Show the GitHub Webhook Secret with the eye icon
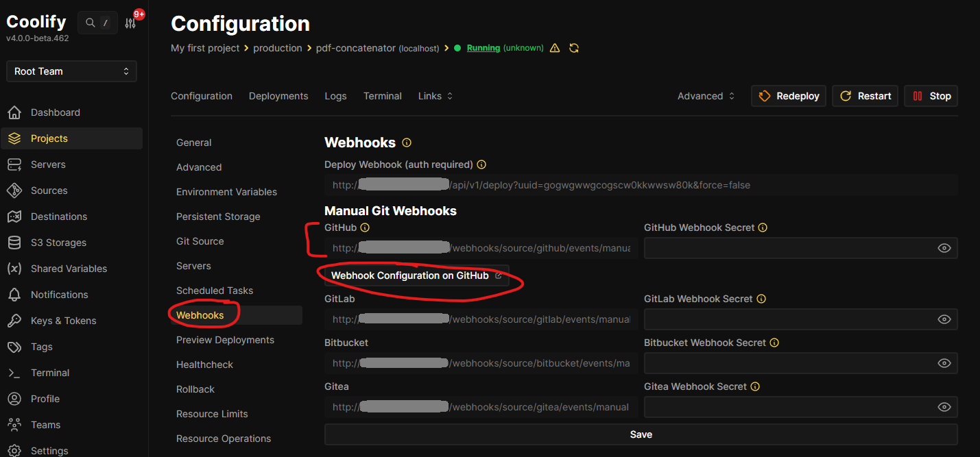980x457 pixels. [944, 248]
